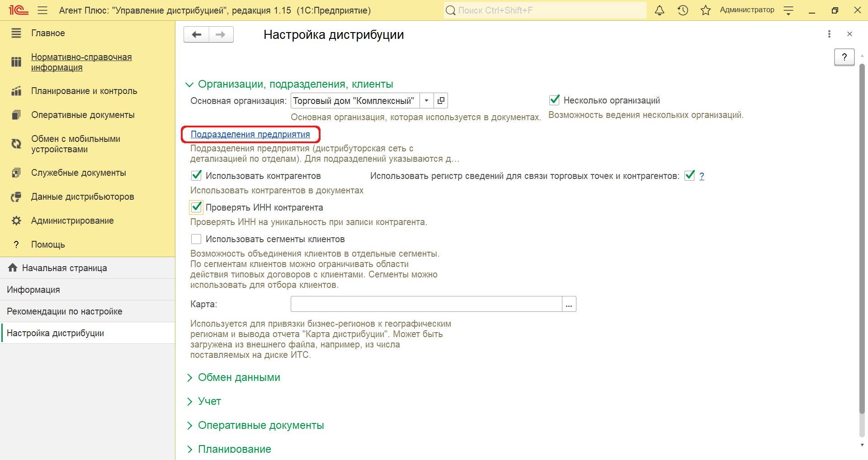Switch to Начальная страница tab
The height and width of the screenshot is (460, 868).
pyautogui.click(x=88, y=268)
